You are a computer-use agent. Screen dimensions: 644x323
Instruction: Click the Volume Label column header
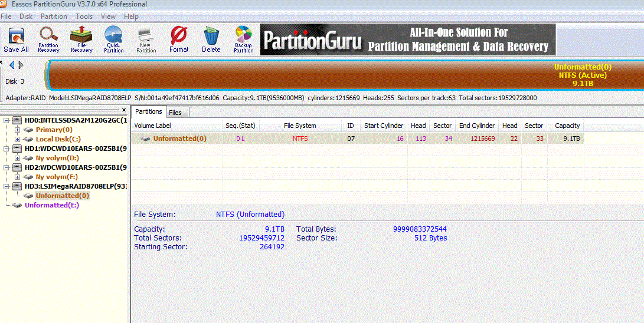click(176, 126)
